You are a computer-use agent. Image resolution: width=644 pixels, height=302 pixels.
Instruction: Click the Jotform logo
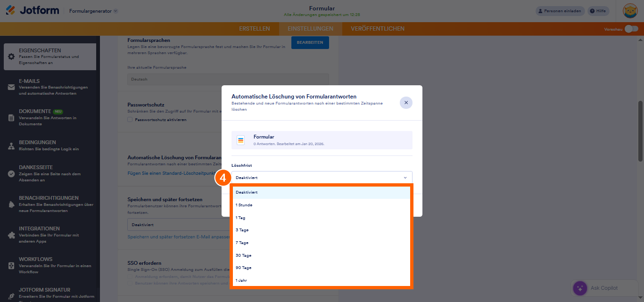click(x=32, y=10)
